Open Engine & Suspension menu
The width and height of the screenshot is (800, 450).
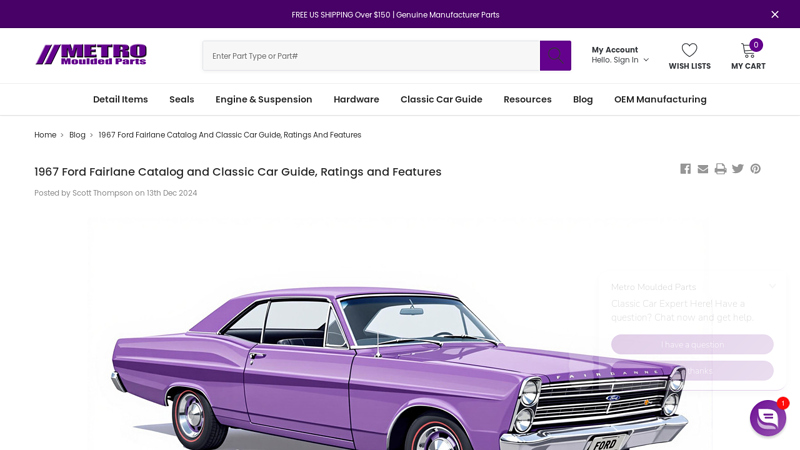(x=264, y=99)
